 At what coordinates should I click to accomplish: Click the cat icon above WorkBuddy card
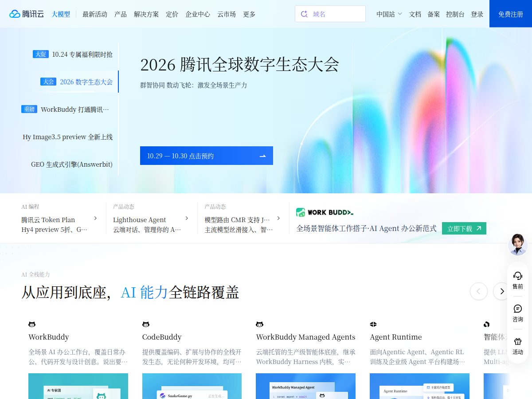(x=32, y=325)
